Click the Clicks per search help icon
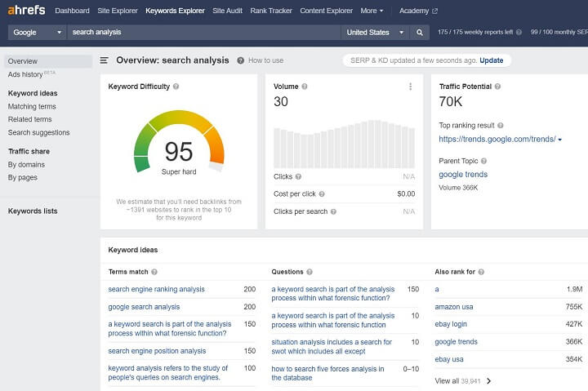Viewport: 588px width, 391px height. (x=333, y=211)
